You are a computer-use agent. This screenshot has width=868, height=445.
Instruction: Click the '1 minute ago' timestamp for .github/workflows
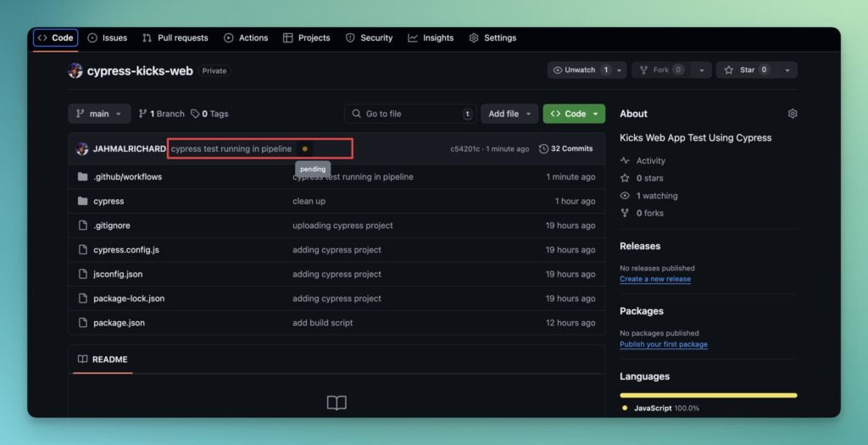[570, 176]
